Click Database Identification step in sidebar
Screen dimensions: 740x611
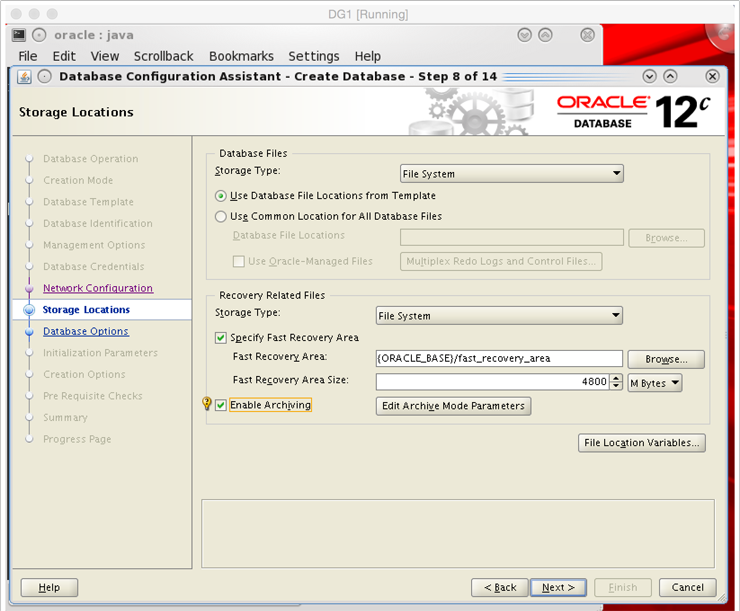click(x=98, y=224)
